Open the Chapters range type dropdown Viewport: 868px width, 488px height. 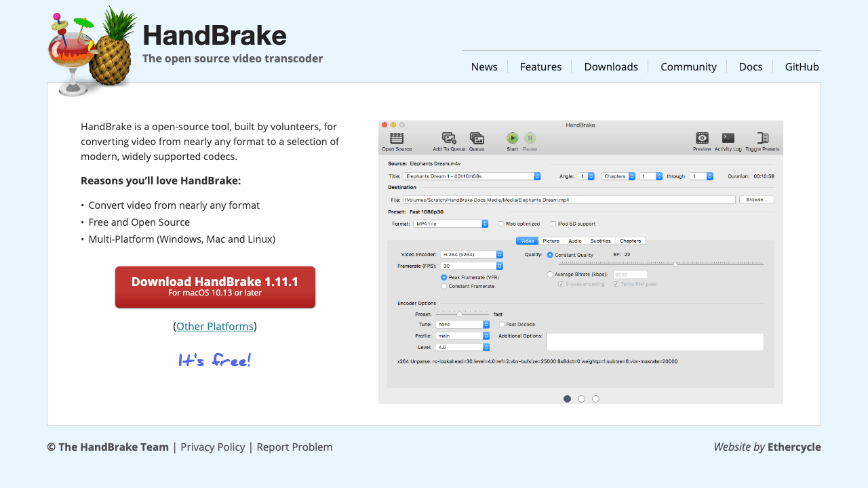(x=618, y=176)
